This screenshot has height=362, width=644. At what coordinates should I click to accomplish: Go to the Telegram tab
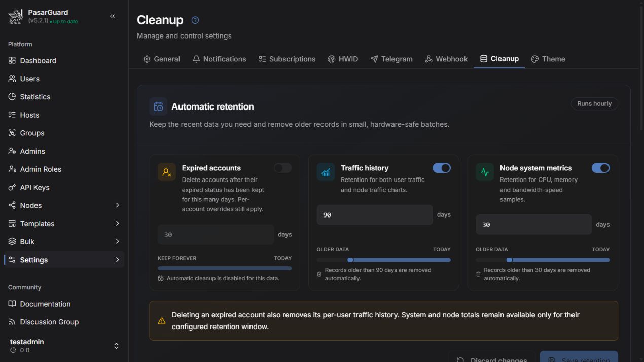click(391, 59)
